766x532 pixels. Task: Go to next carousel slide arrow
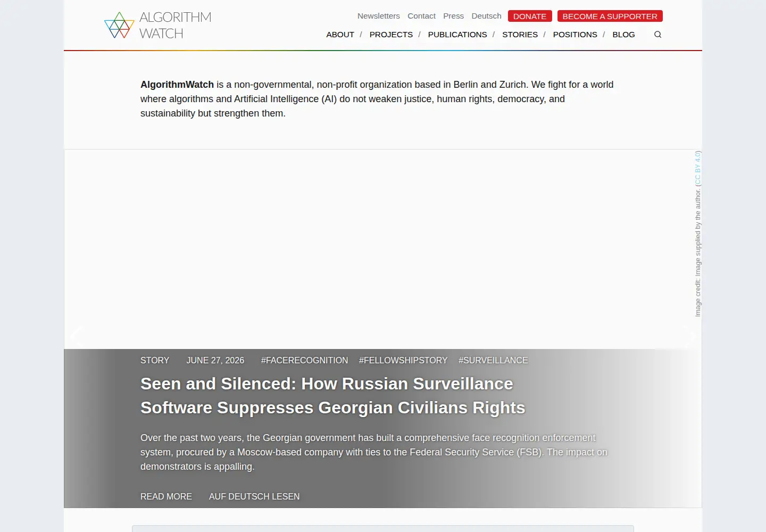[x=689, y=335]
